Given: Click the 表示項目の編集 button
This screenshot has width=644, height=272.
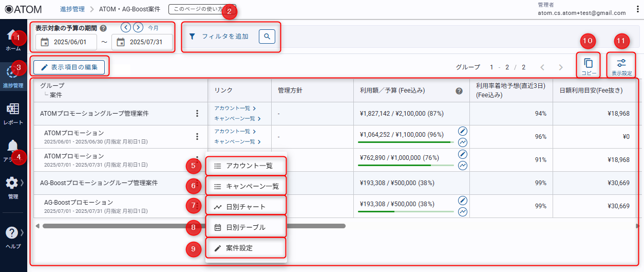Looking at the screenshot, I should pyautogui.click(x=69, y=67).
